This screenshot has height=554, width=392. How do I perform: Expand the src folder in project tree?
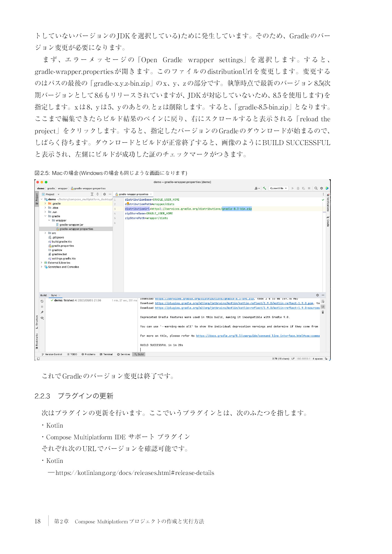pos(45,233)
